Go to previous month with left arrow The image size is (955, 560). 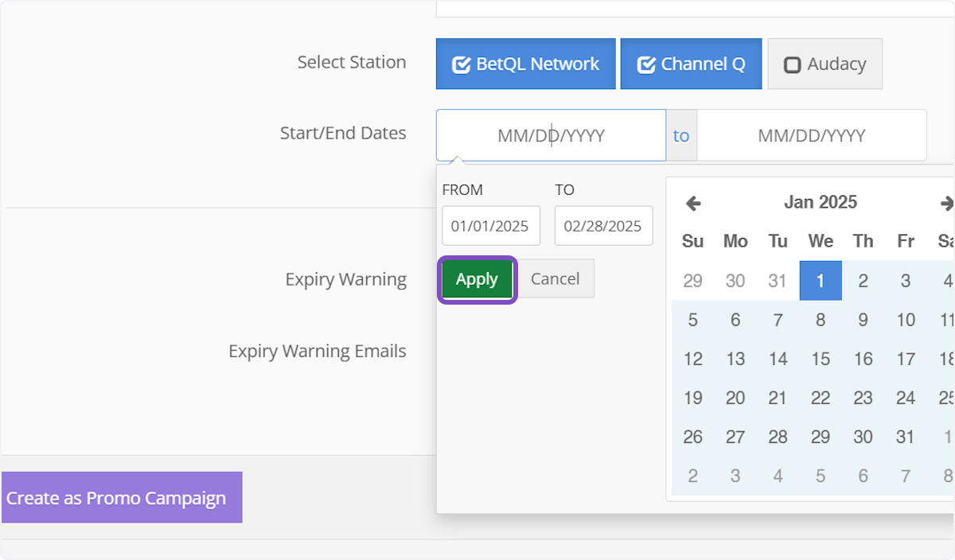[x=693, y=204]
